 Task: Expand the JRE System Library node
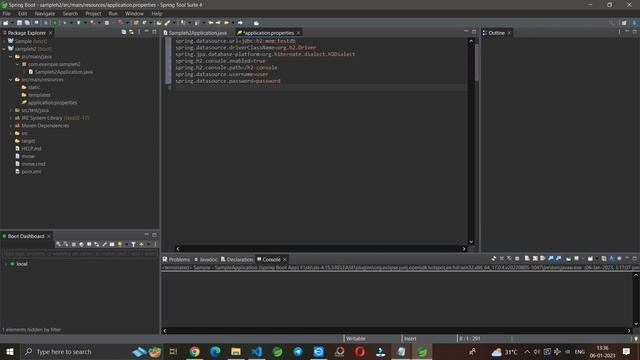pos(11,118)
